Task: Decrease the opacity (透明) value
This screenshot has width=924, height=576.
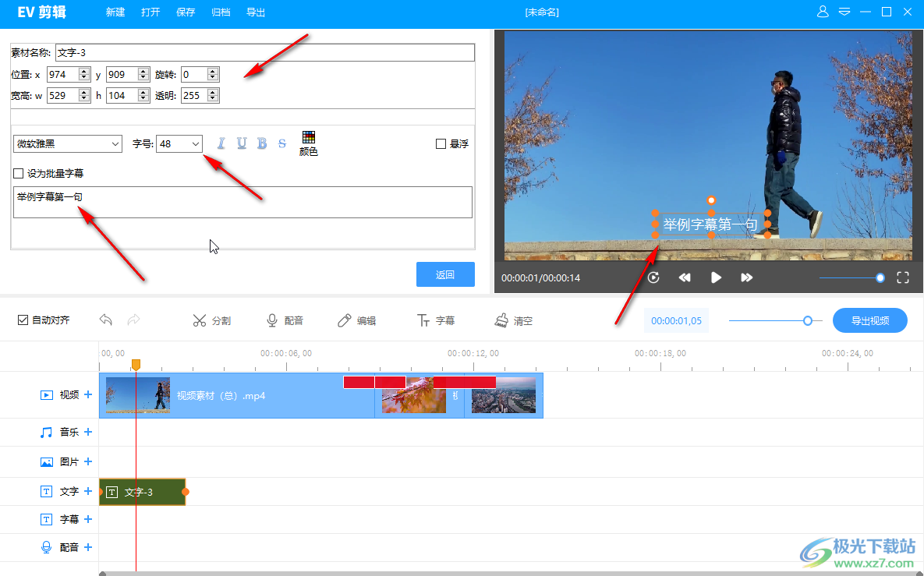Action: (x=213, y=99)
